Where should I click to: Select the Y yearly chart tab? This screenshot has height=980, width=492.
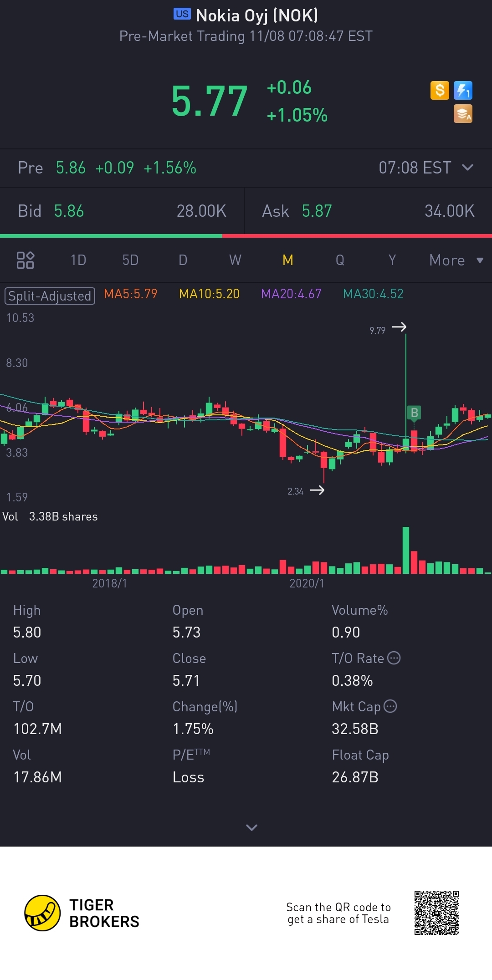click(392, 260)
